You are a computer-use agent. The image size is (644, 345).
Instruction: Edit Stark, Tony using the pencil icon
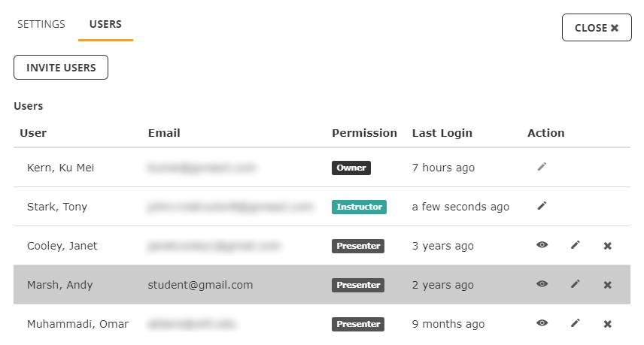pyautogui.click(x=542, y=205)
